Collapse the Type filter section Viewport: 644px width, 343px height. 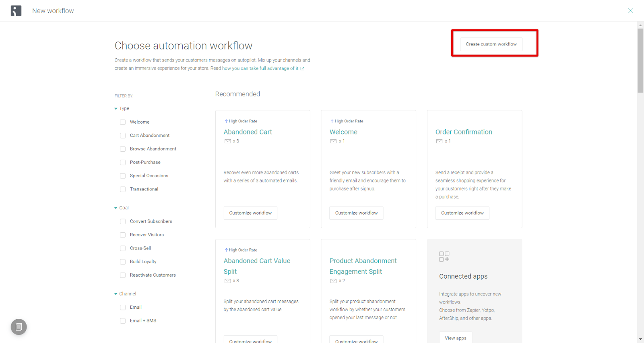tap(116, 109)
